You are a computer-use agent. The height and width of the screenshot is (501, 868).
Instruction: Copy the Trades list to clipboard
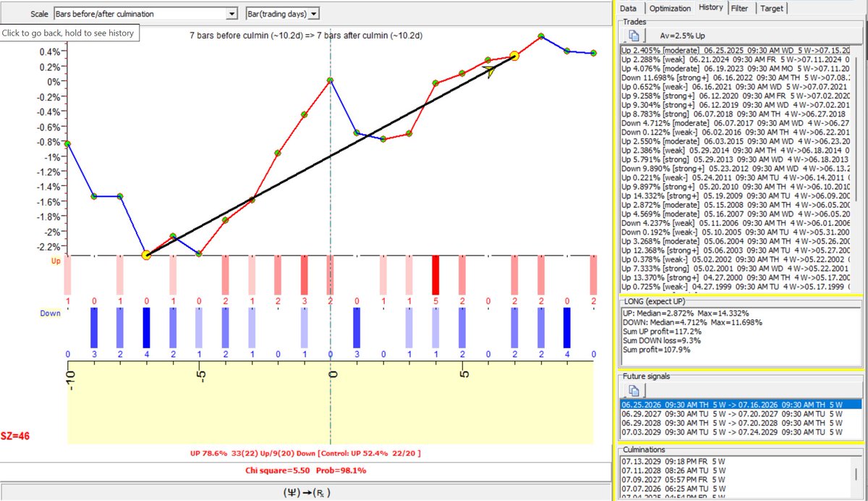[634, 35]
